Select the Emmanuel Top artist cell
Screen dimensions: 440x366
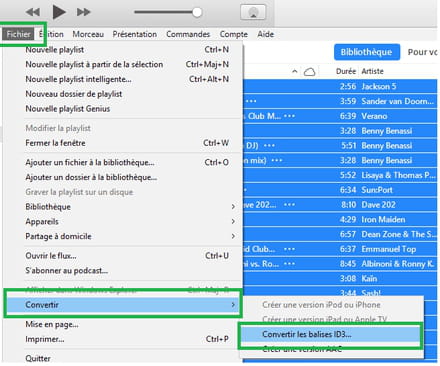pyautogui.click(x=389, y=249)
